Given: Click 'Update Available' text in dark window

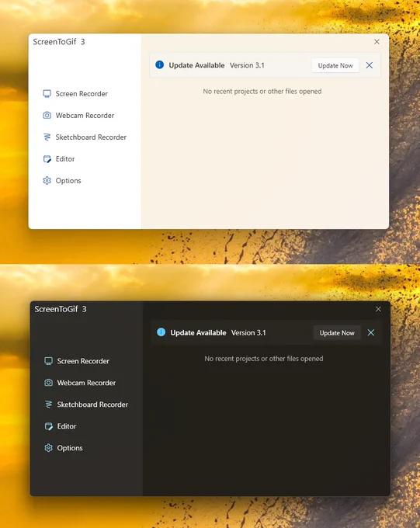Looking at the screenshot, I should coord(198,332).
